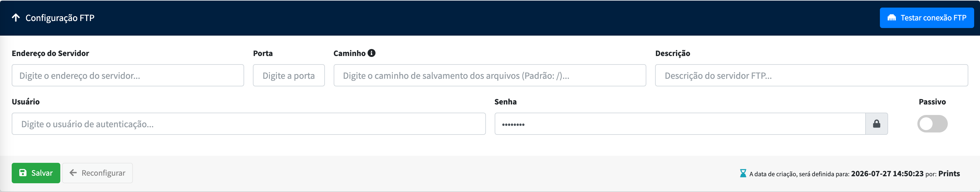This screenshot has height=192, width=980.
Task: Click the left arrow icon on Reconfigurar
Action: [x=73, y=173]
